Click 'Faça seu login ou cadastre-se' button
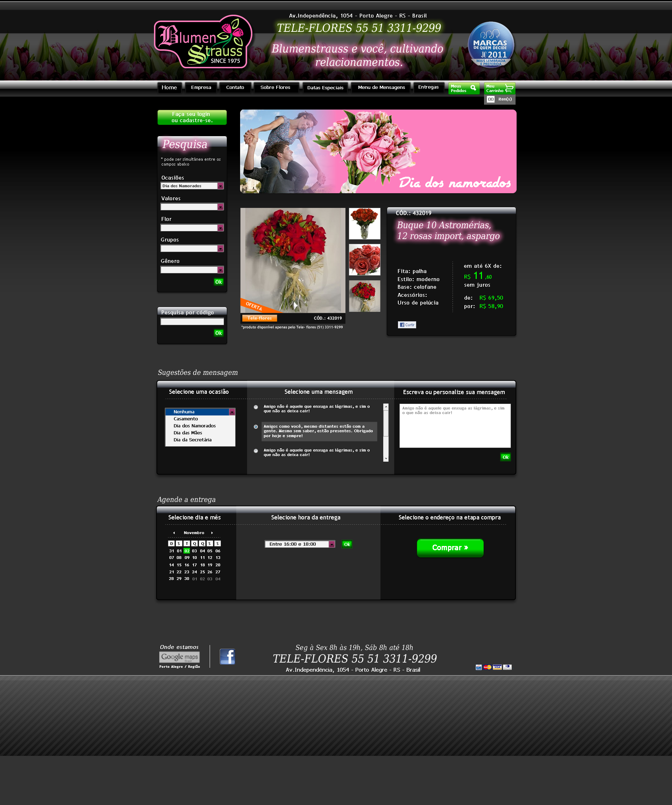This screenshot has width=672, height=805. tap(192, 117)
